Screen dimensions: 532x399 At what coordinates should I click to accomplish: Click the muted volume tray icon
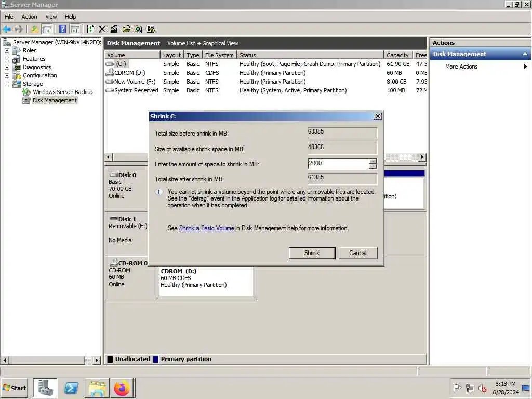tap(483, 388)
